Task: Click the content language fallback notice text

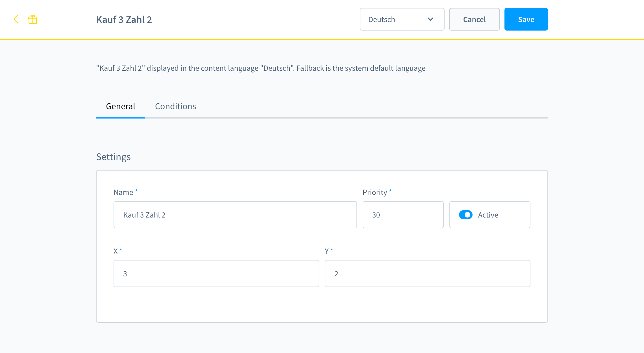Action: point(261,68)
